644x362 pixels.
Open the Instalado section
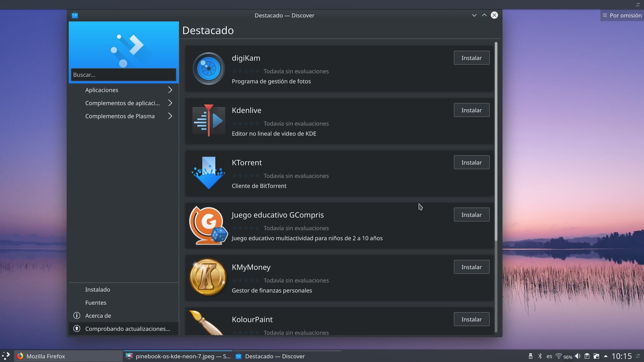coord(98,290)
